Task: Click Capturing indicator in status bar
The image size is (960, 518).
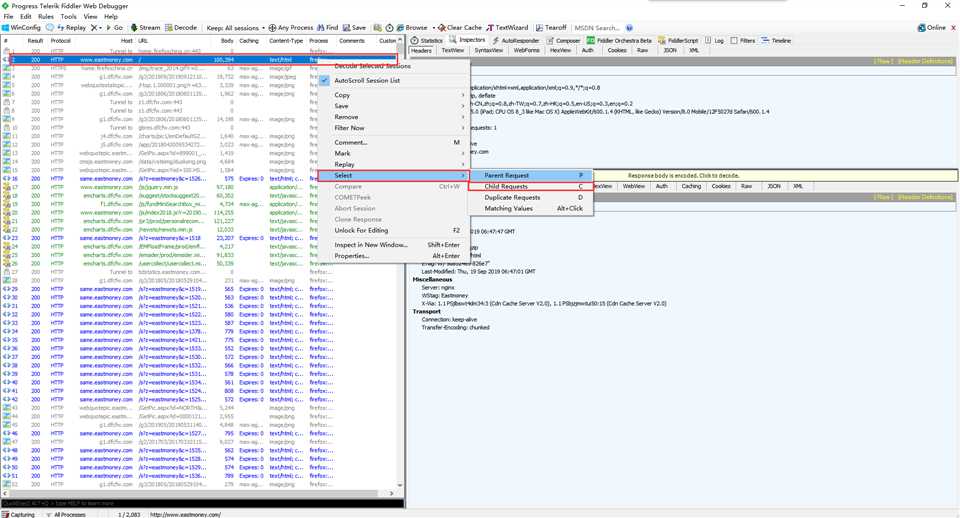Action: coord(18,514)
